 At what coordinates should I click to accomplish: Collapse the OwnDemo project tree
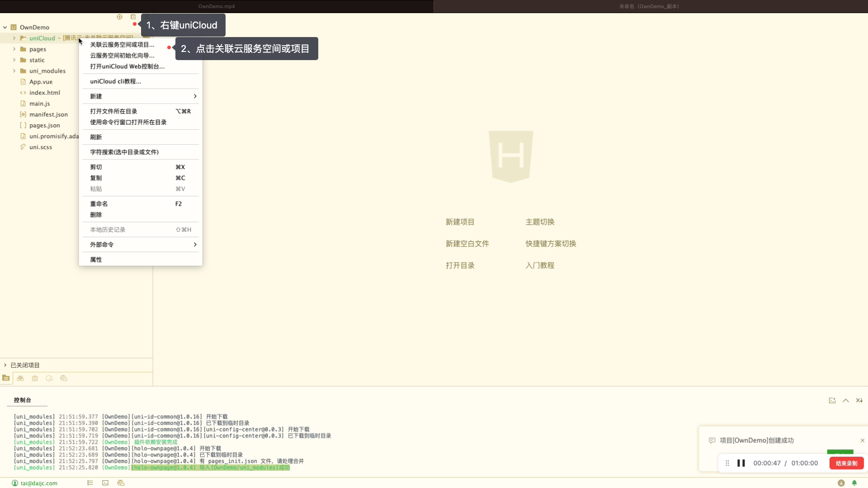click(5, 27)
